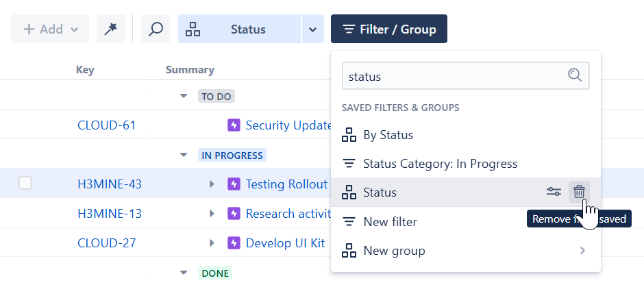
Task: Select the By Status saved group
Action: point(388,135)
